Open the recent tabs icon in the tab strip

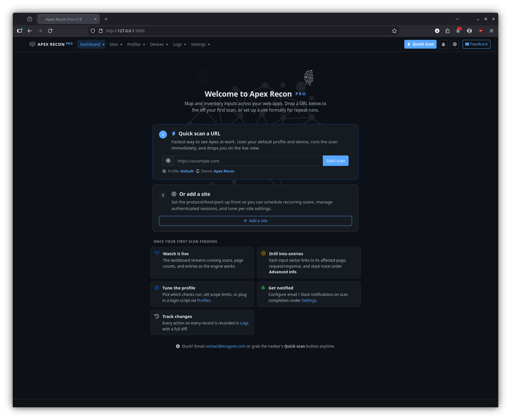tap(30, 19)
